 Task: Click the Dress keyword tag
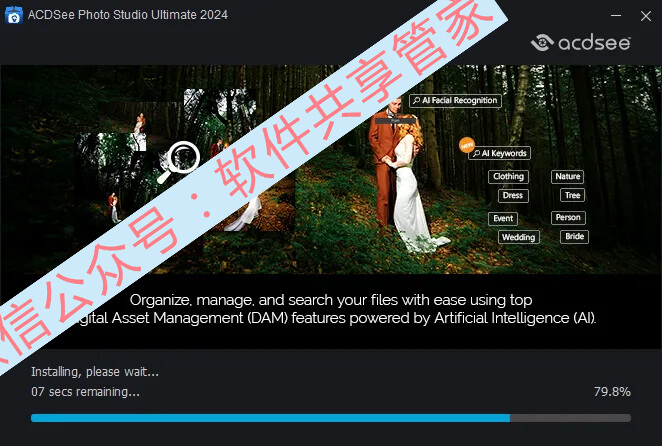(x=513, y=196)
